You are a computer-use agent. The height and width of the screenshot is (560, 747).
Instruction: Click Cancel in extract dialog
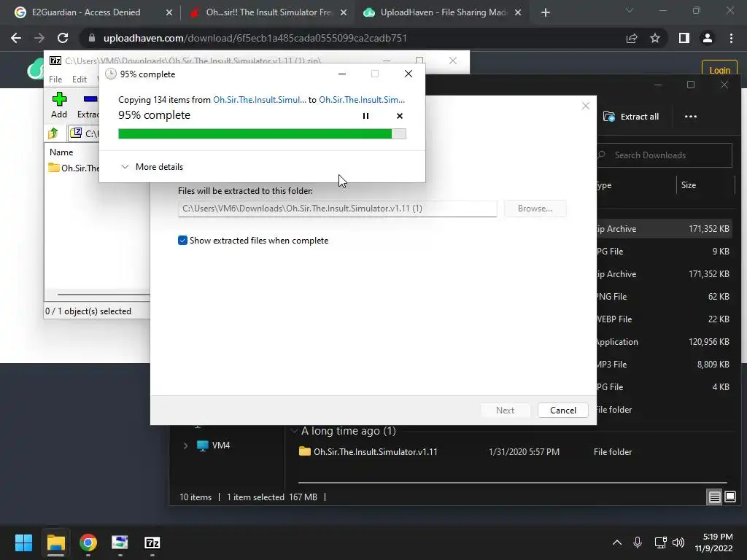(x=562, y=410)
